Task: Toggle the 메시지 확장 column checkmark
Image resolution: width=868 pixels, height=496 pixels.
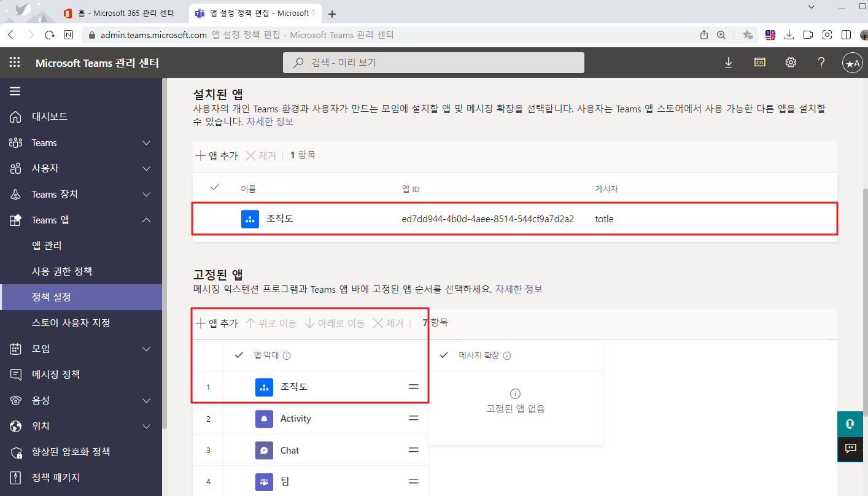Action: click(444, 355)
